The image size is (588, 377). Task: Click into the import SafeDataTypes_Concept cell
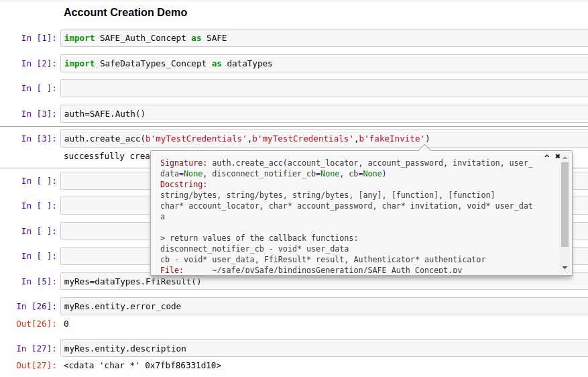click(x=322, y=64)
